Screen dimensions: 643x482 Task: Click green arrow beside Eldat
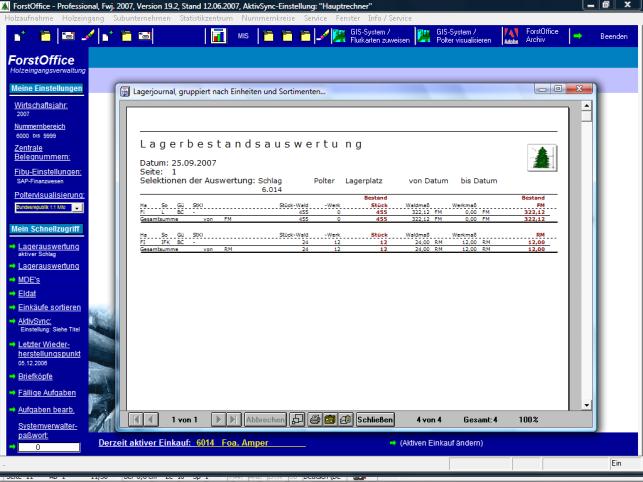(12, 294)
